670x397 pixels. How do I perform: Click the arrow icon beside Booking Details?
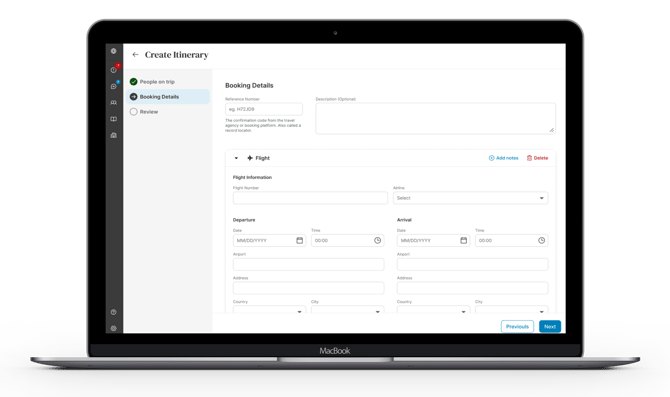pyautogui.click(x=133, y=97)
